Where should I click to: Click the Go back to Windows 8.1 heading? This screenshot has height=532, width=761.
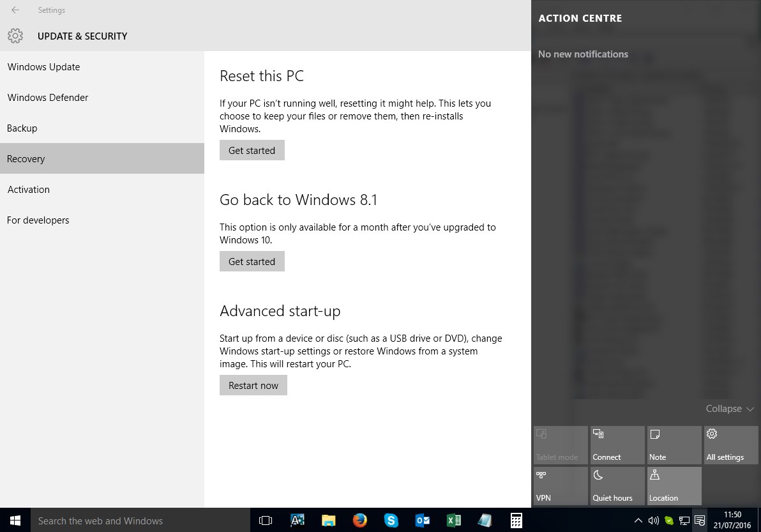coord(299,200)
